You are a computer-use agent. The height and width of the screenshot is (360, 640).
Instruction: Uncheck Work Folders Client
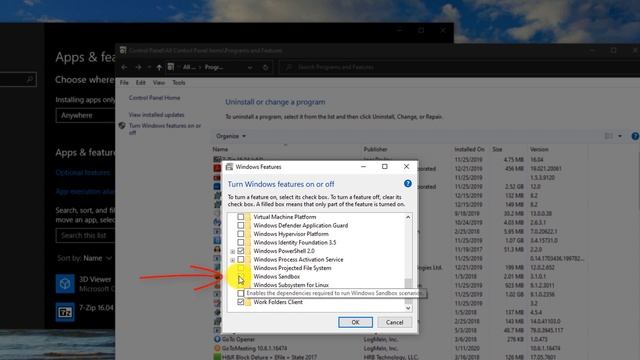[x=241, y=302]
